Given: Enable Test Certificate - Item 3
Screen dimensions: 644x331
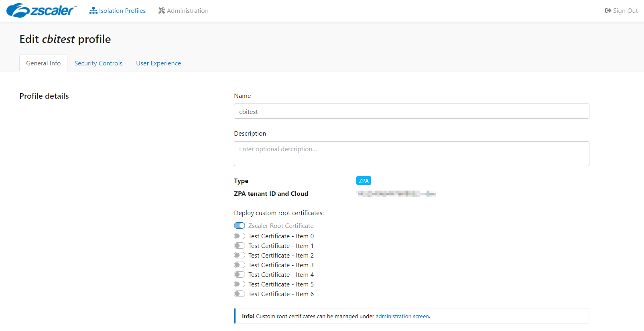Looking at the screenshot, I should [240, 265].
